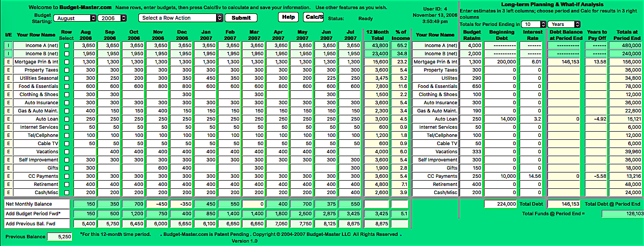This screenshot has height=246, width=644.
Task: Select the Auto Insurance row checkbox
Action: click(x=67, y=103)
